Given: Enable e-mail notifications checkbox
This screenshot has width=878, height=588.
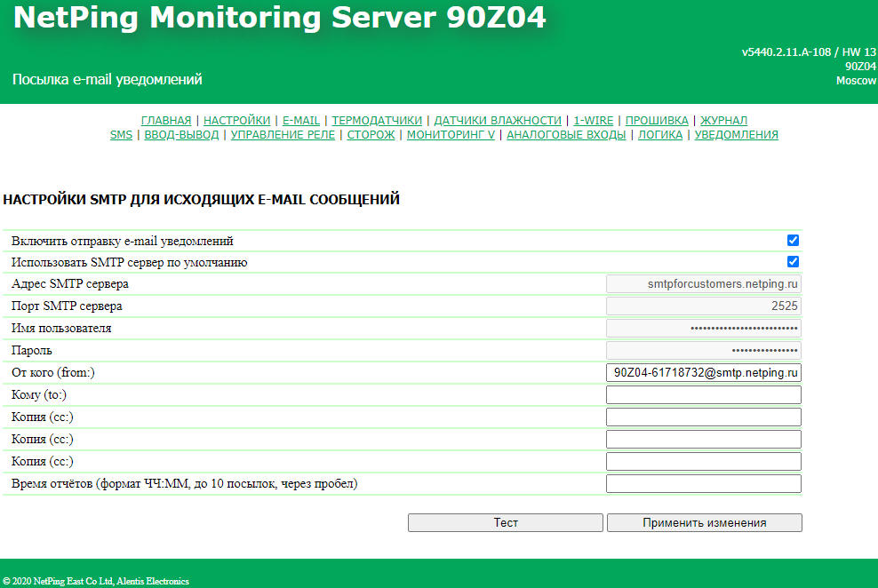Looking at the screenshot, I should pos(793,241).
